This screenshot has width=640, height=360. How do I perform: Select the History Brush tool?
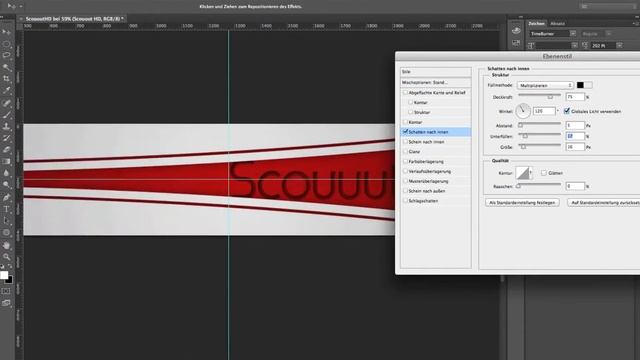[x=7, y=138]
